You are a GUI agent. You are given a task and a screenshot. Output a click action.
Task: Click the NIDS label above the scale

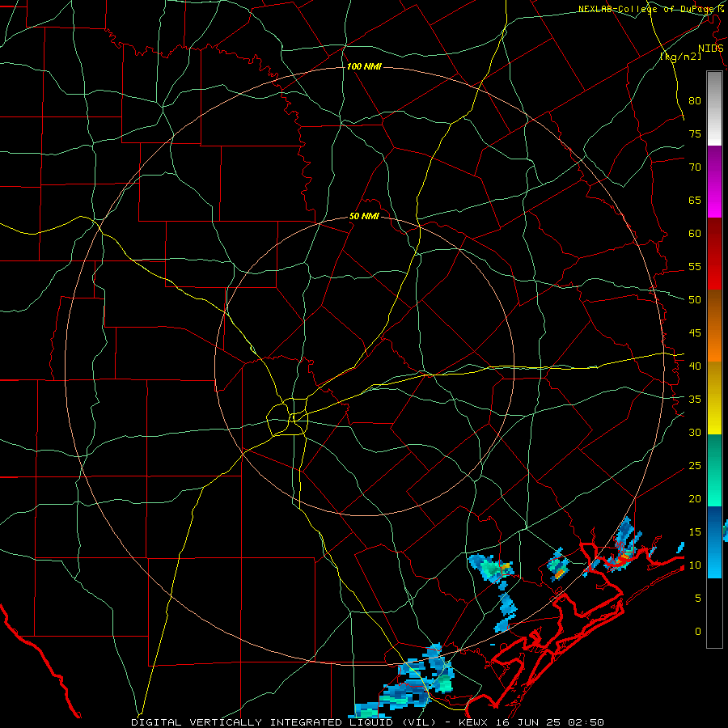click(711, 49)
